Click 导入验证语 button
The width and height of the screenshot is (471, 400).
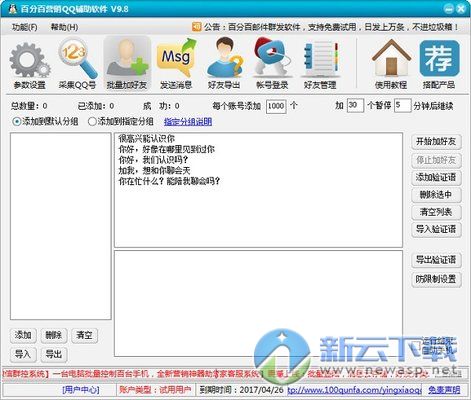coord(436,229)
